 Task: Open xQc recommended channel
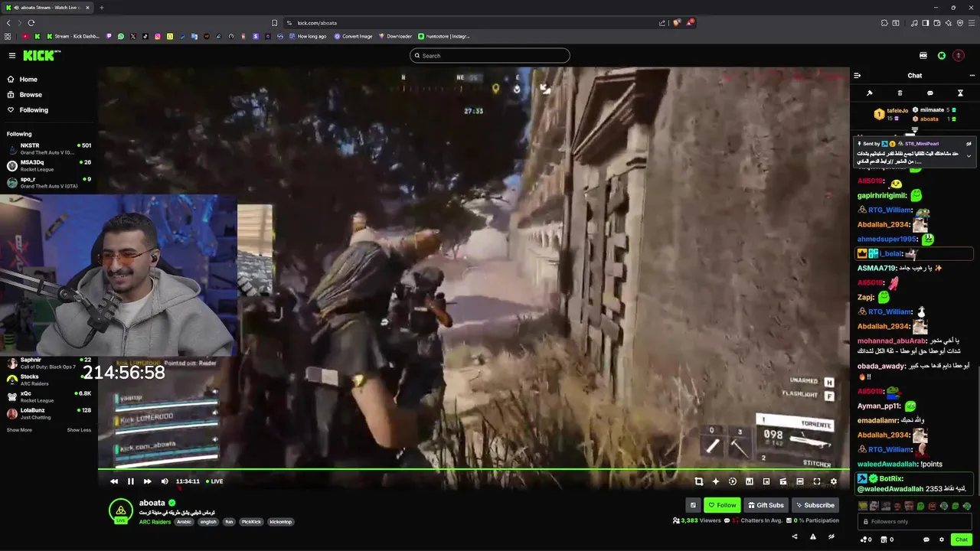coord(48,396)
